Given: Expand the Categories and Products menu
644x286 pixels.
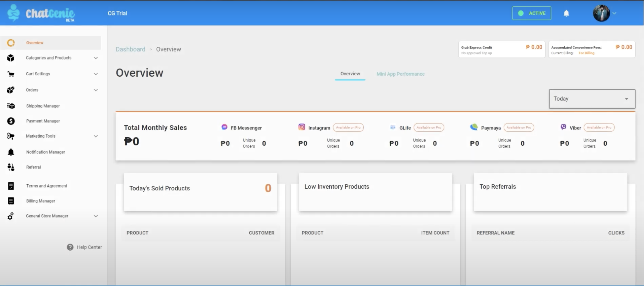Looking at the screenshot, I should (x=49, y=58).
